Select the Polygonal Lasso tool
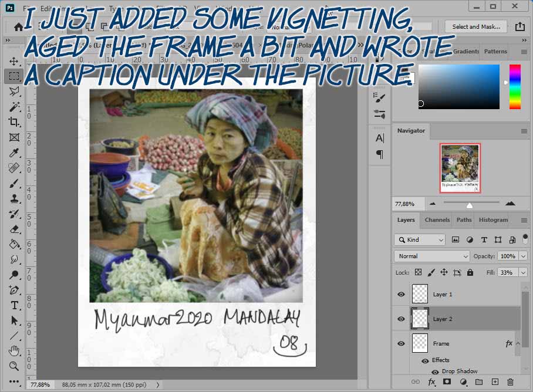 tap(14, 92)
